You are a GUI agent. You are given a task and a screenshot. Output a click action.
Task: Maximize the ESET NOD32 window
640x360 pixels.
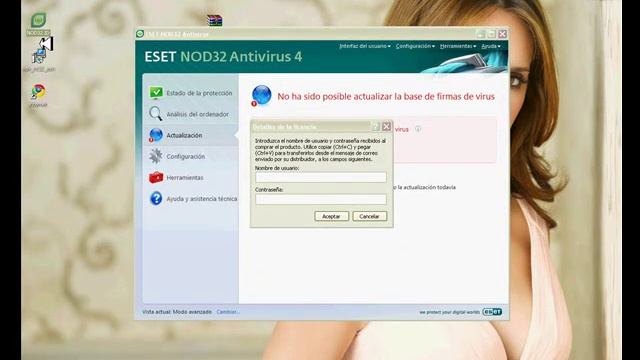click(x=492, y=34)
